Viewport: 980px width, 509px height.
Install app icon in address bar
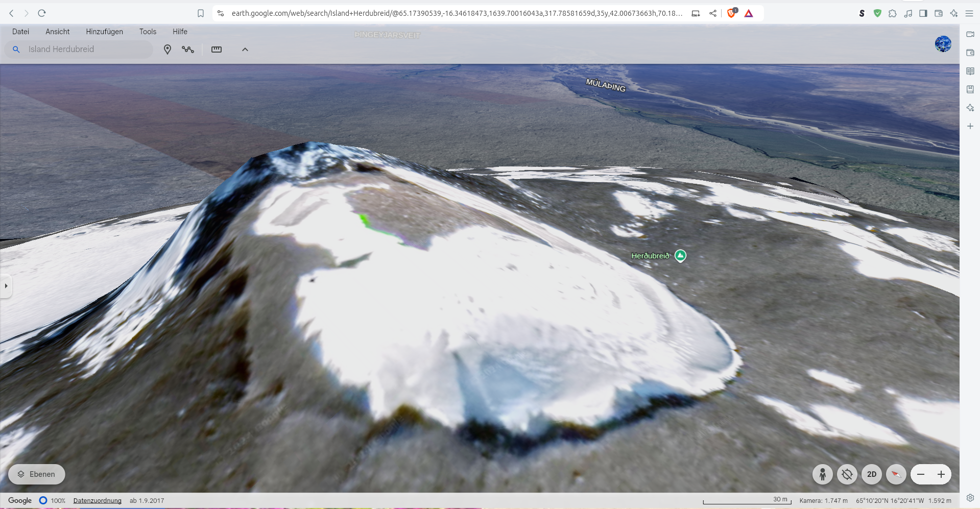coord(696,13)
